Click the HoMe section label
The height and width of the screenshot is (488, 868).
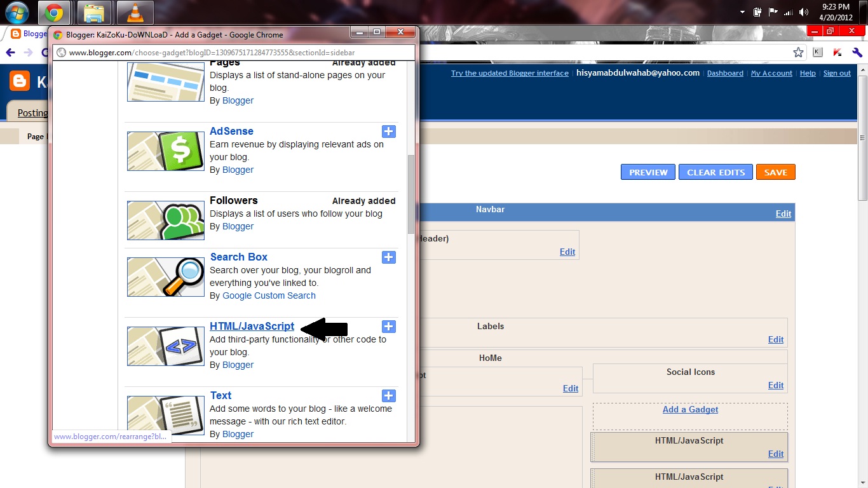[491, 358]
